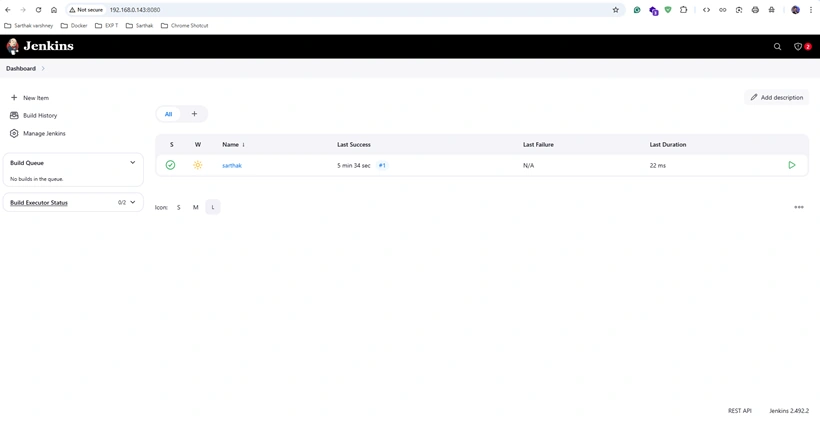Expand the Dashboard breadcrumb chevron
Image resolution: width=820 pixels, height=421 pixels.
pyautogui.click(x=43, y=69)
